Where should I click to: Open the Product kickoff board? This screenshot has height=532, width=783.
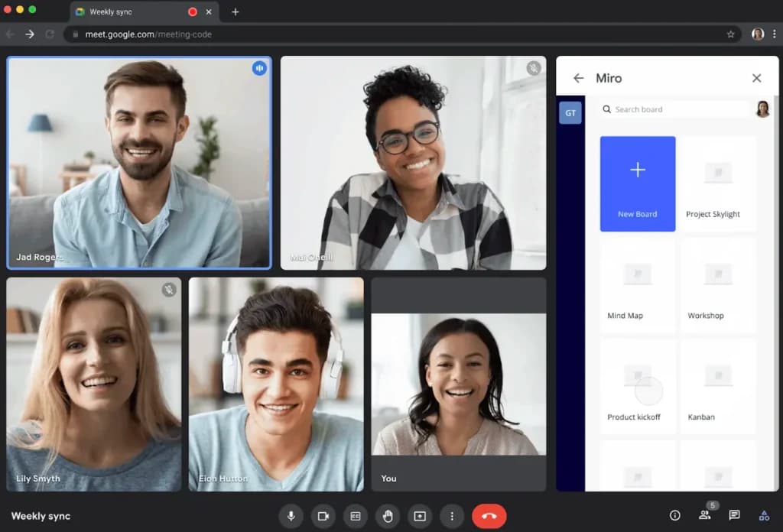point(638,387)
